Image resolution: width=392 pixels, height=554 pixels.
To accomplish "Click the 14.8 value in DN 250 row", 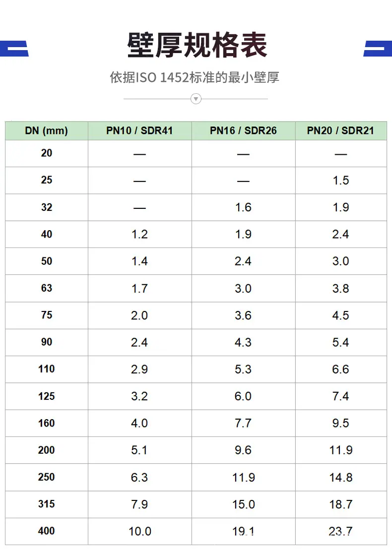I will (x=341, y=477).
